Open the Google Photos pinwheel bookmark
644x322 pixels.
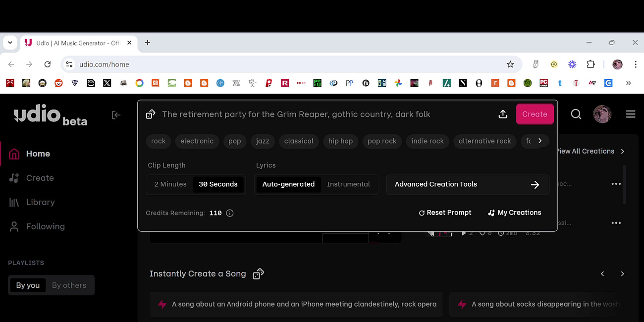pyautogui.click(x=398, y=83)
